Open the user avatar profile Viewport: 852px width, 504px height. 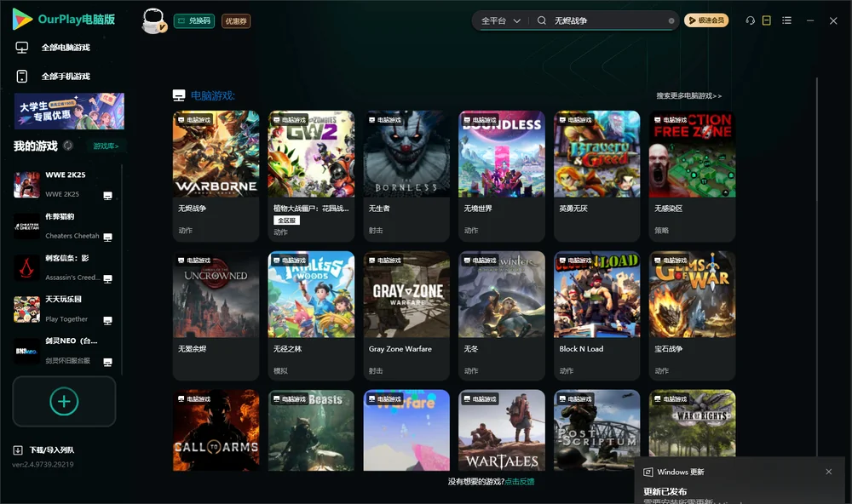(x=153, y=20)
